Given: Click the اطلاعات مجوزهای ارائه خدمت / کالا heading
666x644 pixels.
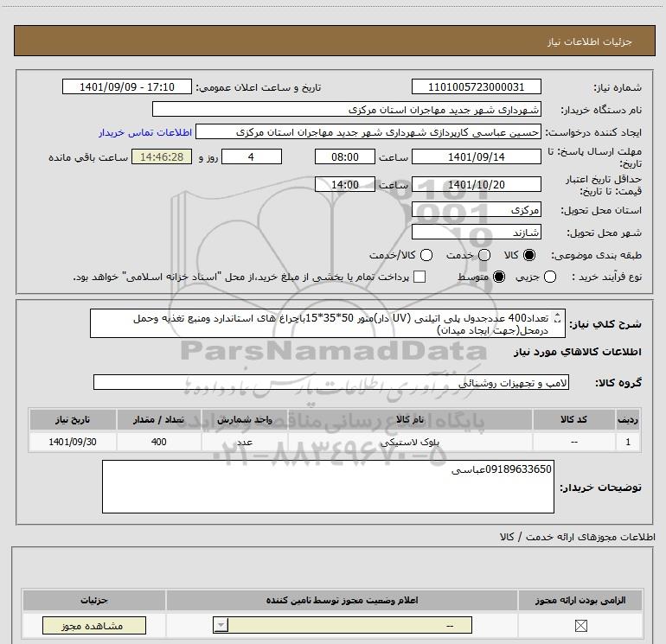Looking at the screenshot, I should click(577, 537).
